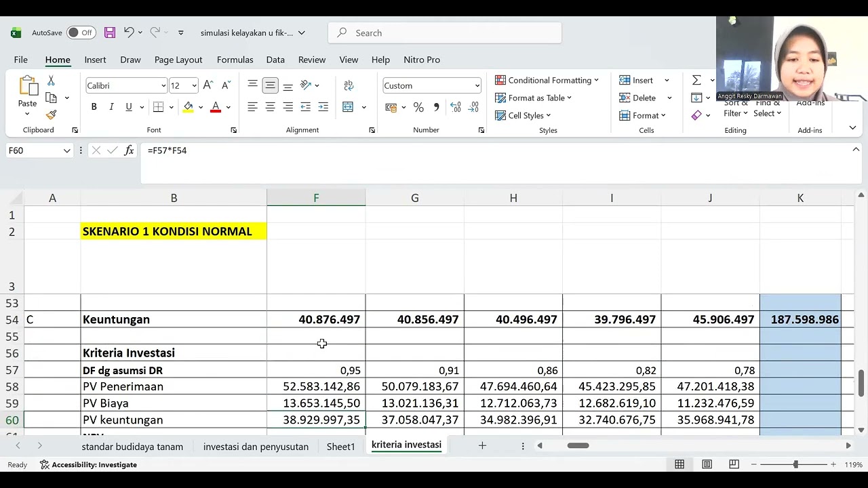Apply Comma Style

[436, 107]
